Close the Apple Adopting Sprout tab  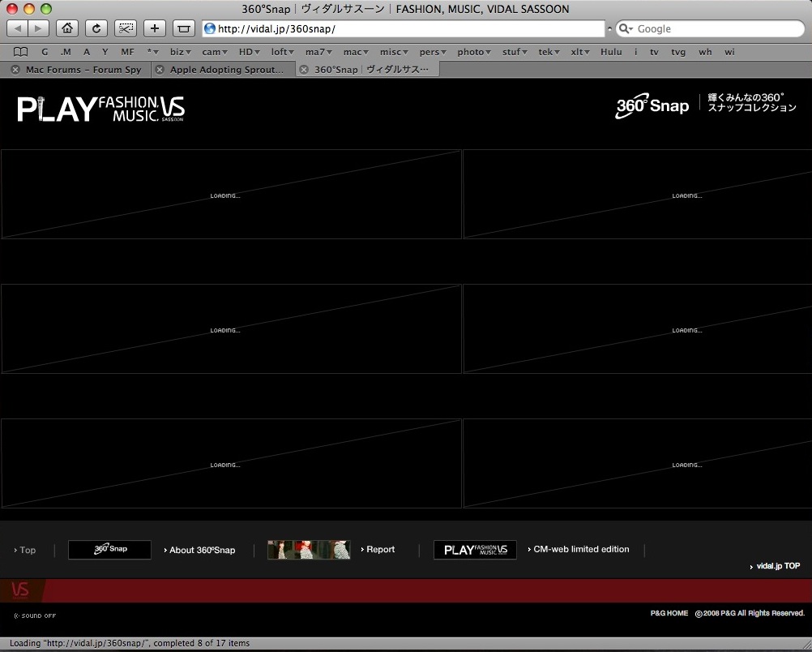click(160, 70)
